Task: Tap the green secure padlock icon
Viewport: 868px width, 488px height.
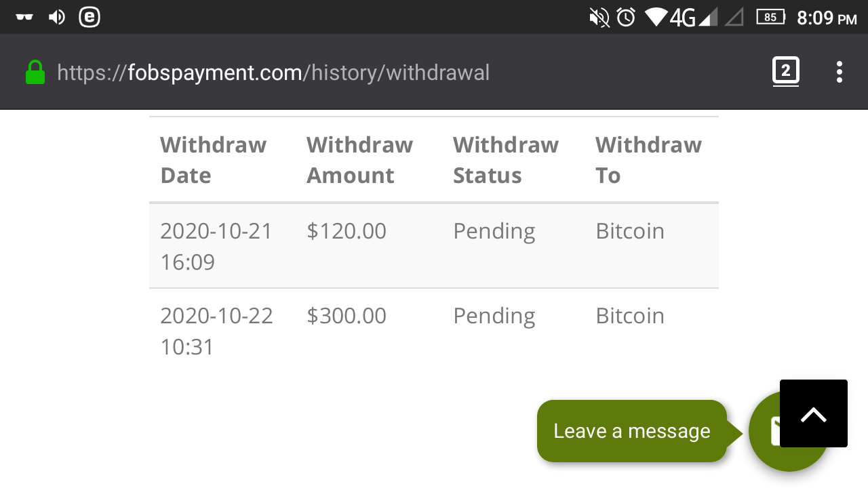Action: click(35, 73)
